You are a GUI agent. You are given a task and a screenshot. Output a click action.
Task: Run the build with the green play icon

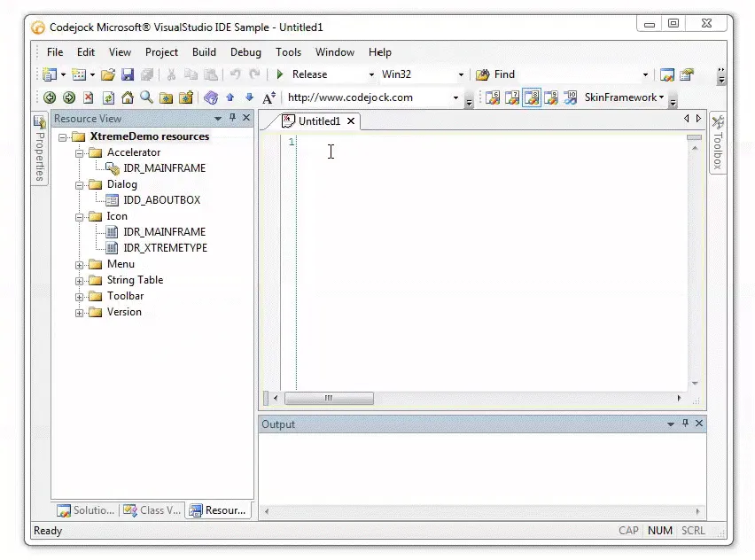tap(278, 74)
